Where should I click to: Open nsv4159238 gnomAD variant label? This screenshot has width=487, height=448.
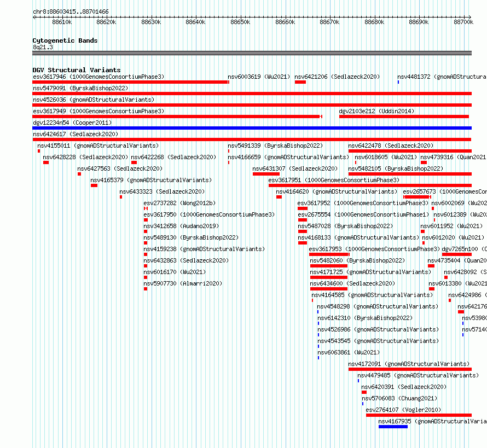pyautogui.click(x=204, y=249)
